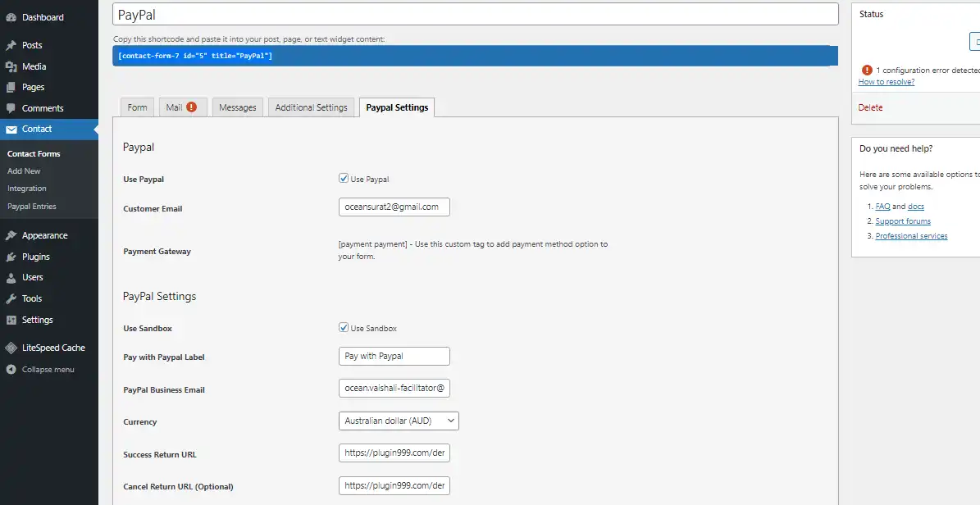Click the Comments bubble icon
Viewport: 980px width, 505px height.
click(11, 108)
